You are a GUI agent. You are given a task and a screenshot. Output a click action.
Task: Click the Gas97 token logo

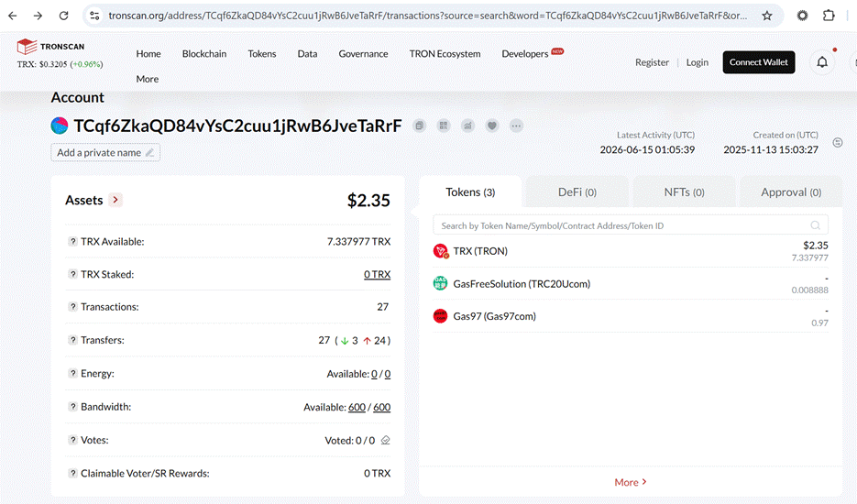[440, 316]
